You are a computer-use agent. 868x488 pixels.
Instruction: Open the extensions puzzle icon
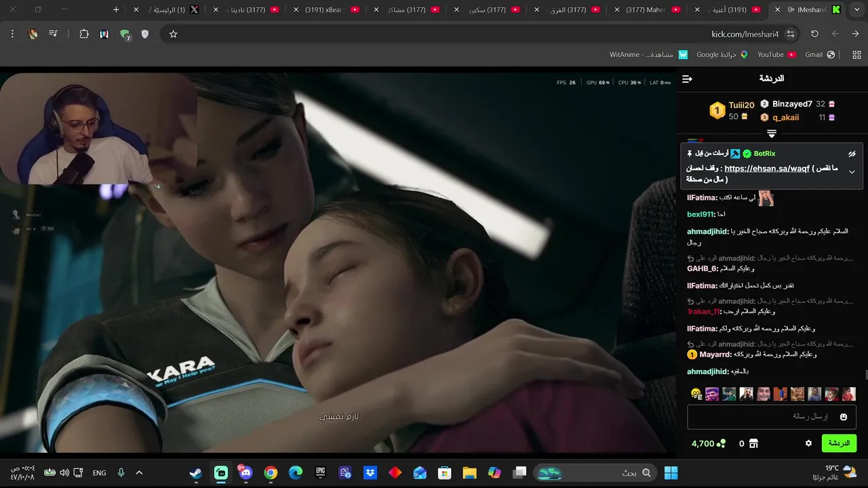point(84,34)
